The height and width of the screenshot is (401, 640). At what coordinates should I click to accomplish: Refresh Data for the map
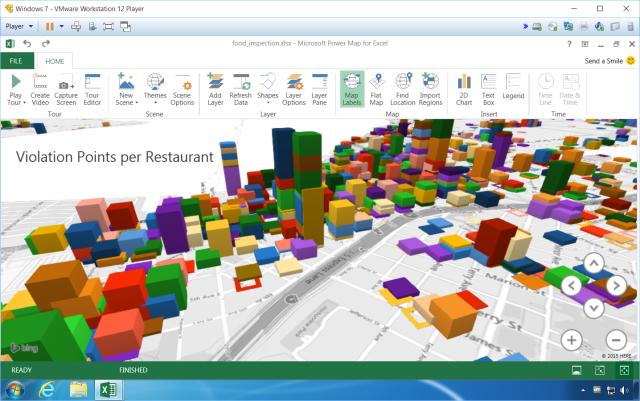(x=241, y=88)
